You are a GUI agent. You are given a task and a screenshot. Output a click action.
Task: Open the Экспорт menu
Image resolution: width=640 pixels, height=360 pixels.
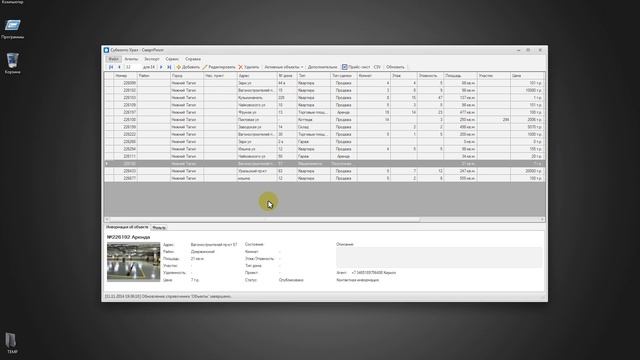click(x=151, y=59)
